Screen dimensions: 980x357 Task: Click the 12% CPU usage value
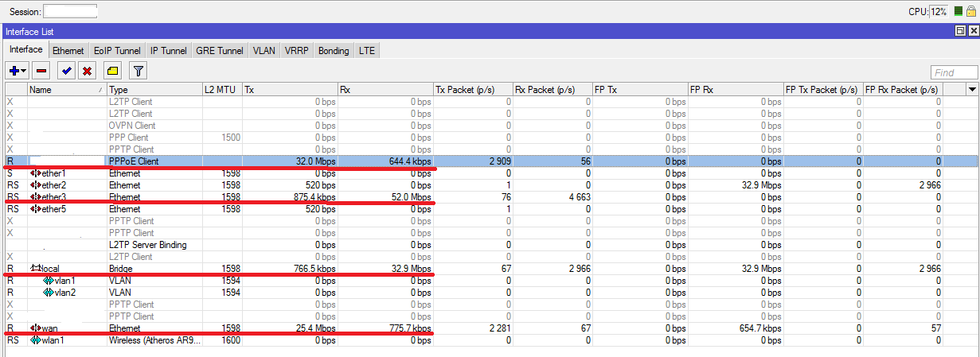[939, 12]
